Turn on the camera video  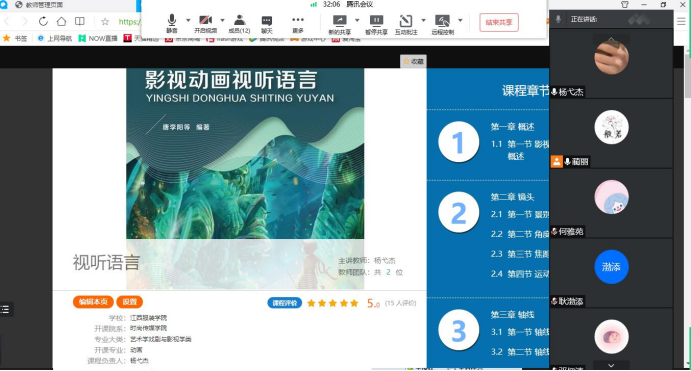tap(205, 23)
